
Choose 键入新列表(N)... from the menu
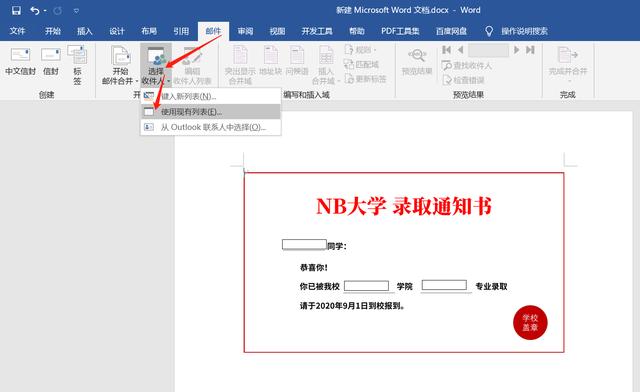tap(211, 96)
